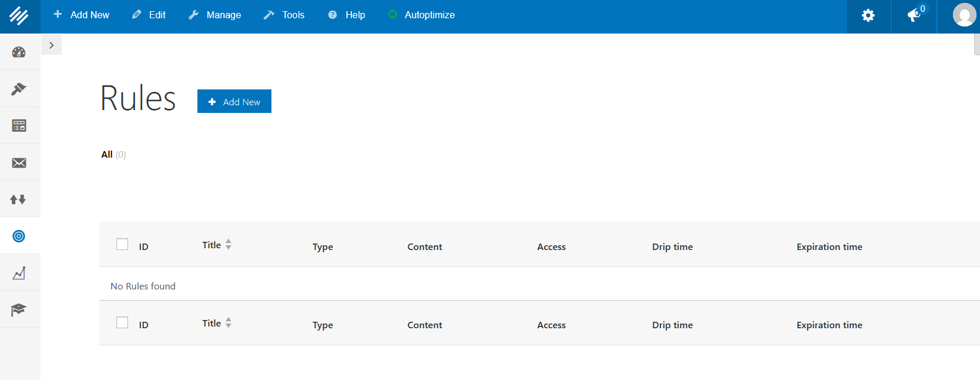Click the graduation cap sidebar icon
980x380 pixels.
[19, 309]
